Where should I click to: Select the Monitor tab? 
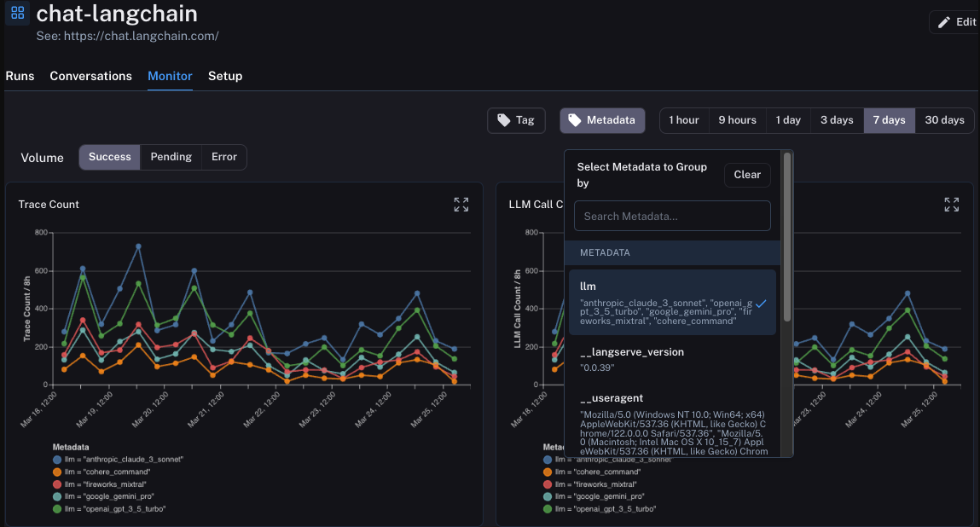click(170, 76)
